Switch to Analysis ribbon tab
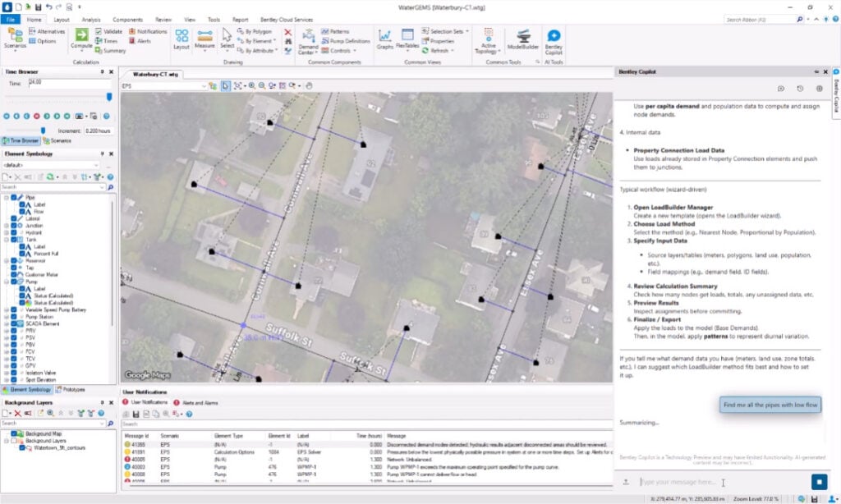The width and height of the screenshot is (841, 504). [91, 20]
